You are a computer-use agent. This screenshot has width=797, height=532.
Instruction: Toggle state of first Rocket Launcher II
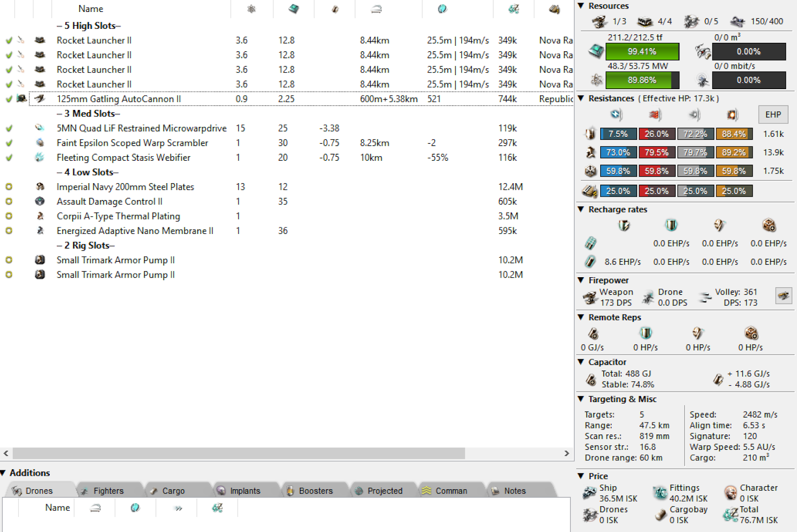click(x=8, y=41)
